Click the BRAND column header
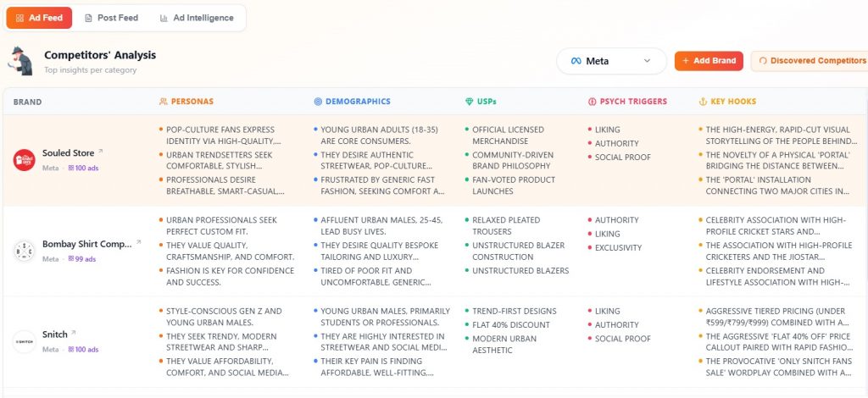The width and height of the screenshot is (868, 398). (x=28, y=102)
